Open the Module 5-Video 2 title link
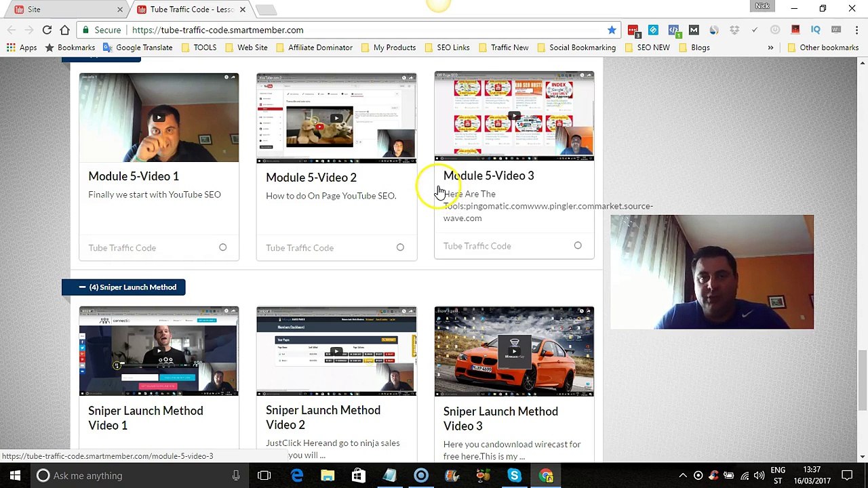 [x=311, y=178]
